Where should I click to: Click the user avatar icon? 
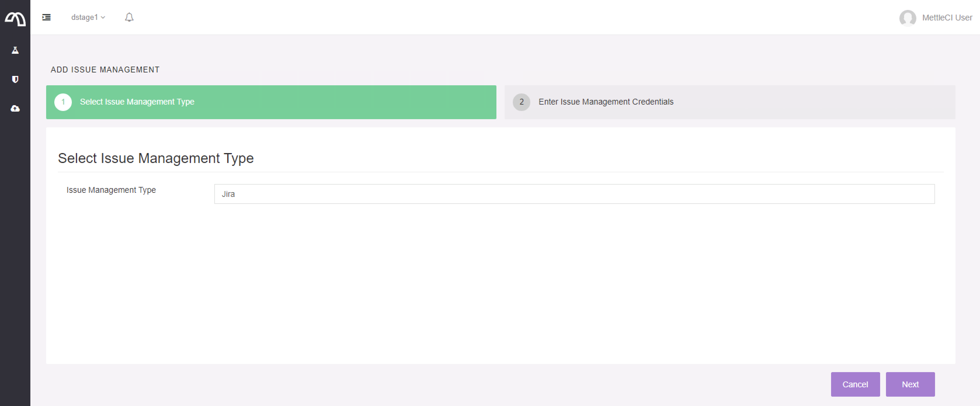pyautogui.click(x=907, y=18)
